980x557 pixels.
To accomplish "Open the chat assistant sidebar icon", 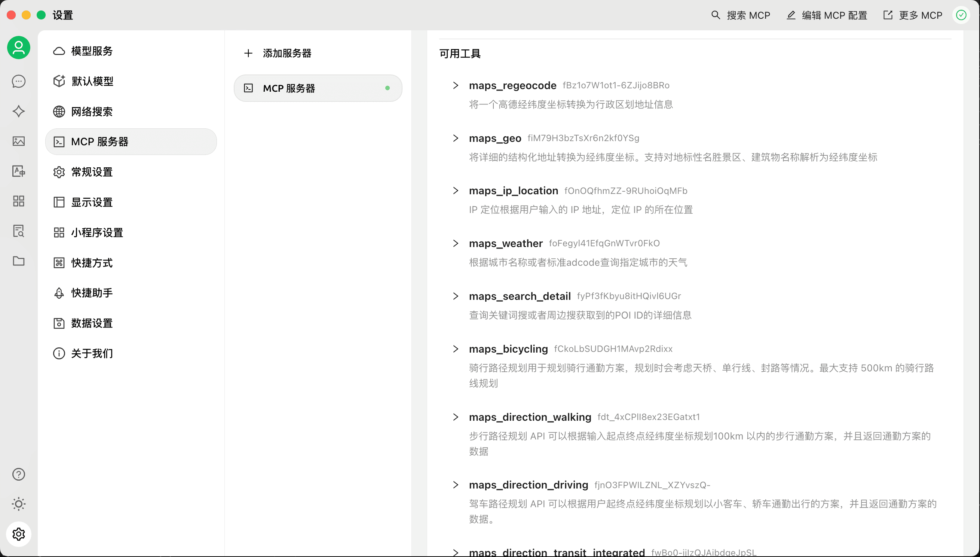I will (x=18, y=81).
